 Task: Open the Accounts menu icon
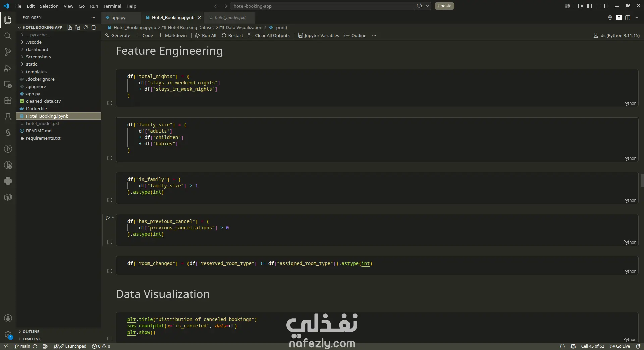pyautogui.click(x=8, y=318)
